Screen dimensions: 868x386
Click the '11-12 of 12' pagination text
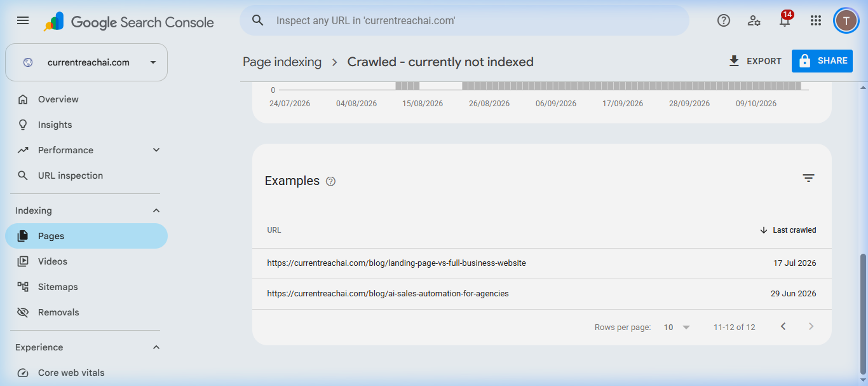(x=734, y=327)
